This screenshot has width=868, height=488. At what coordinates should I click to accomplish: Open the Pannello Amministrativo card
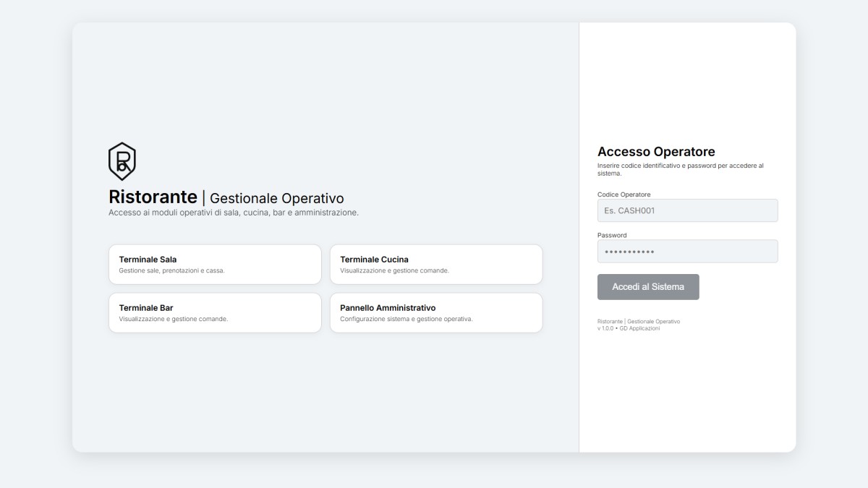pos(436,313)
